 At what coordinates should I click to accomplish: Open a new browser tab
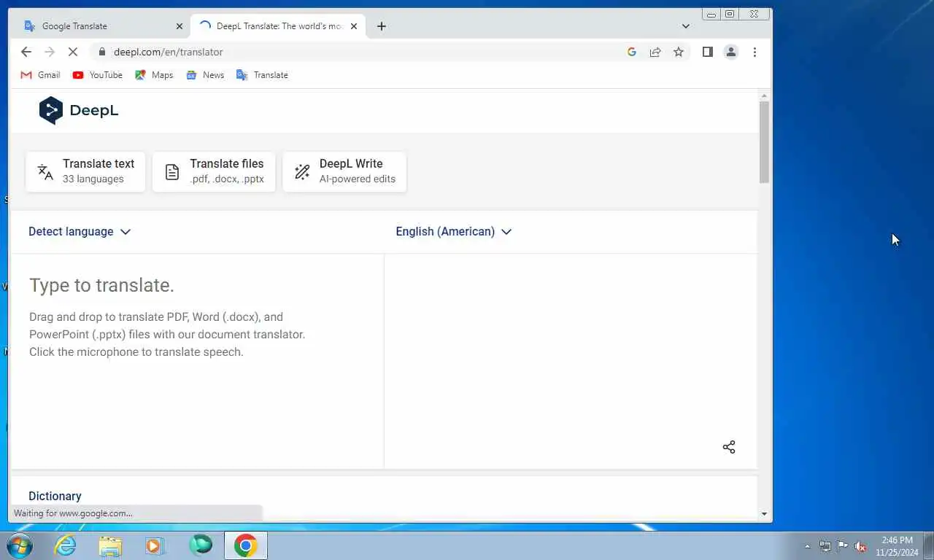click(381, 26)
